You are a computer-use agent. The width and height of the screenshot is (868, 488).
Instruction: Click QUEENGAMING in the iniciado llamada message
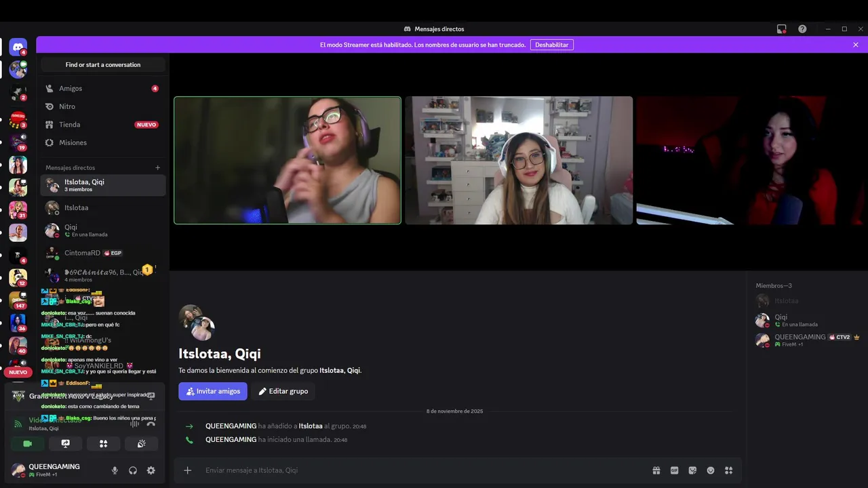pos(231,440)
